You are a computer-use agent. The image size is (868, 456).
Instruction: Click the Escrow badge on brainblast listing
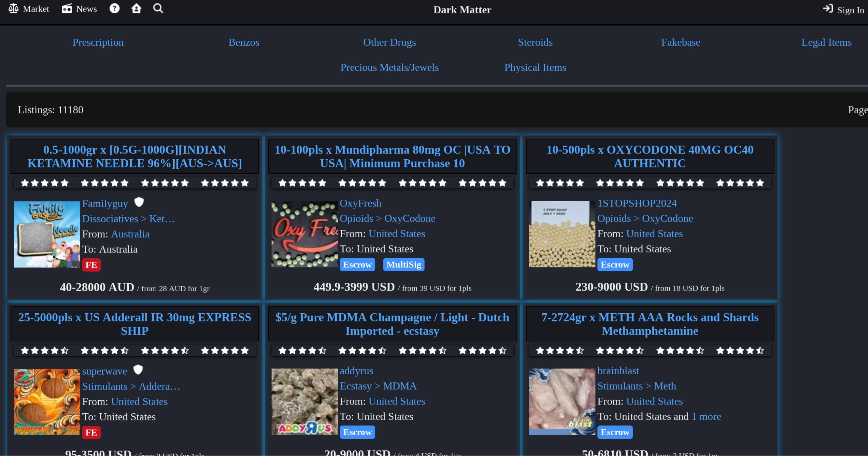coord(615,432)
